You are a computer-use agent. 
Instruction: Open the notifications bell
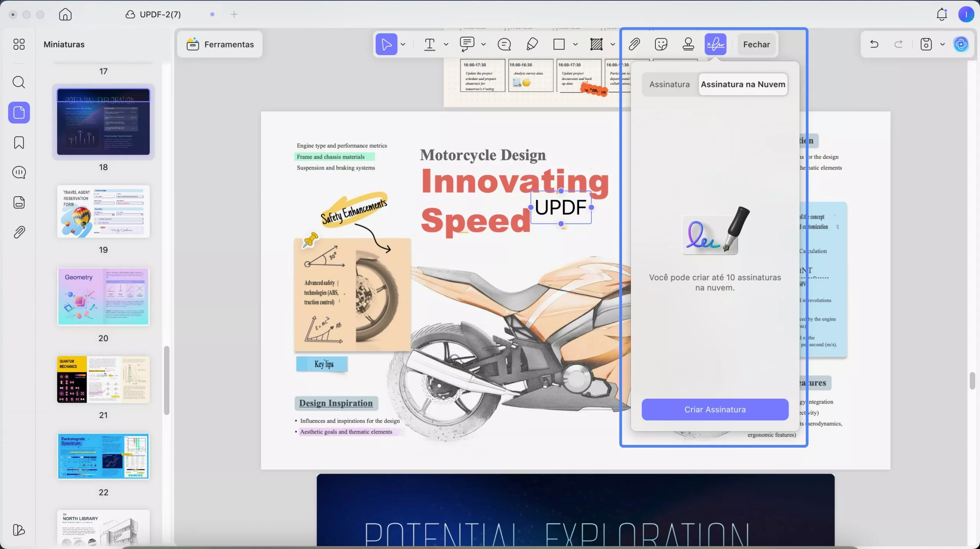pyautogui.click(x=942, y=15)
